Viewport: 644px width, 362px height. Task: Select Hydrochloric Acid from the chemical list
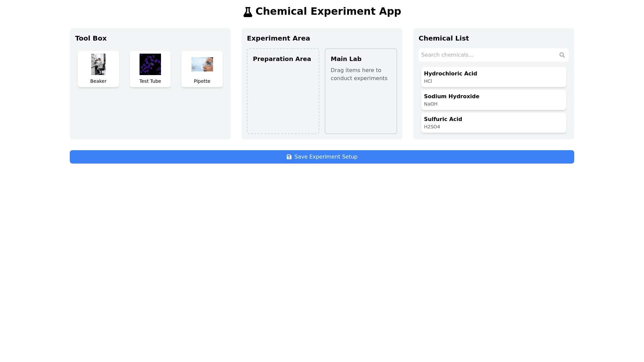coord(493,77)
